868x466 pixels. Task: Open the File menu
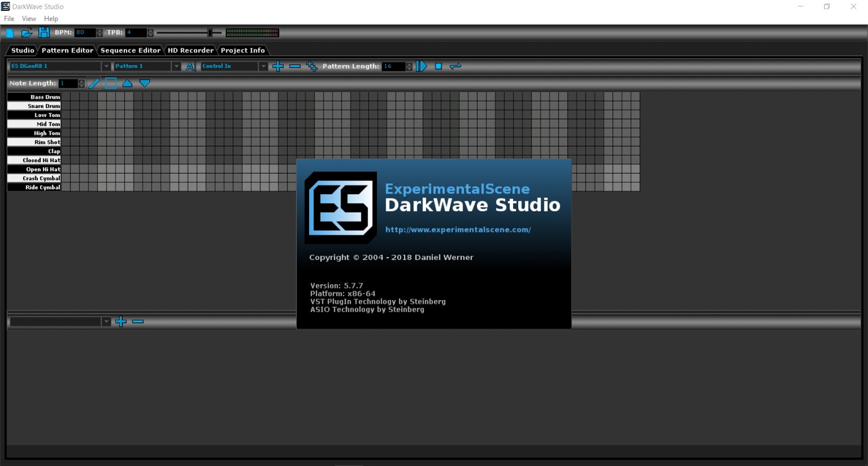9,18
